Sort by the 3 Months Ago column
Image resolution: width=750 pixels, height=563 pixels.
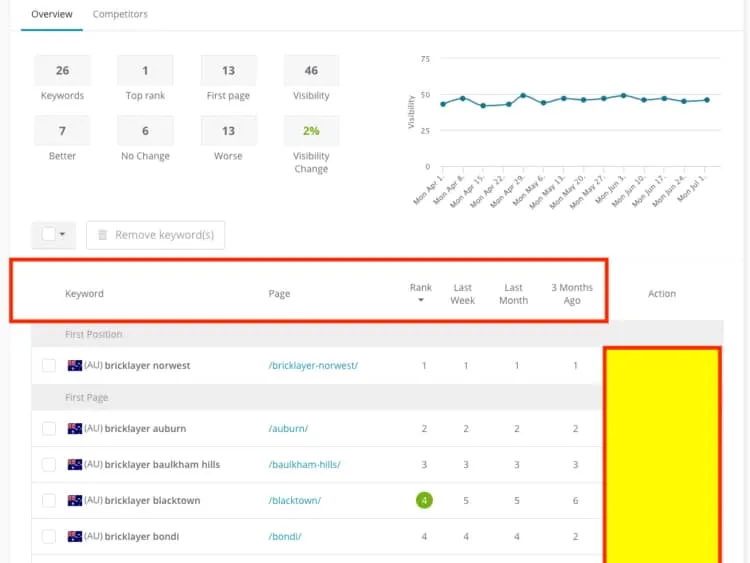pos(572,294)
